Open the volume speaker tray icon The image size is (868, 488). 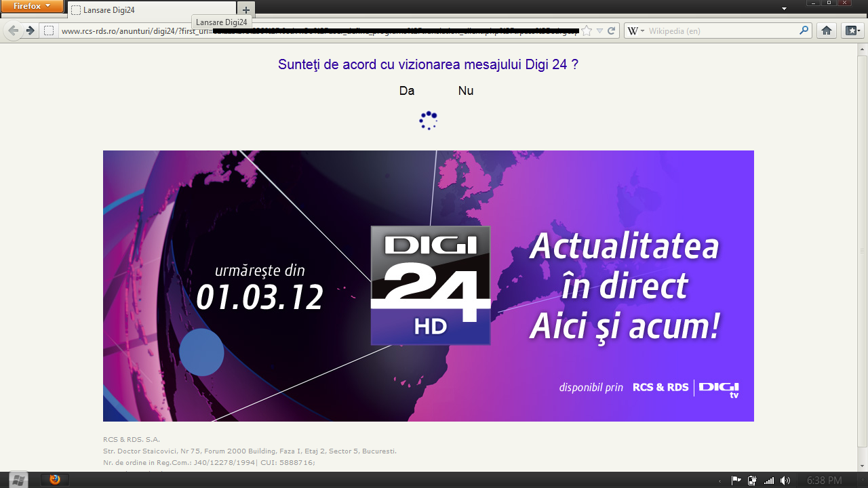pos(785,481)
